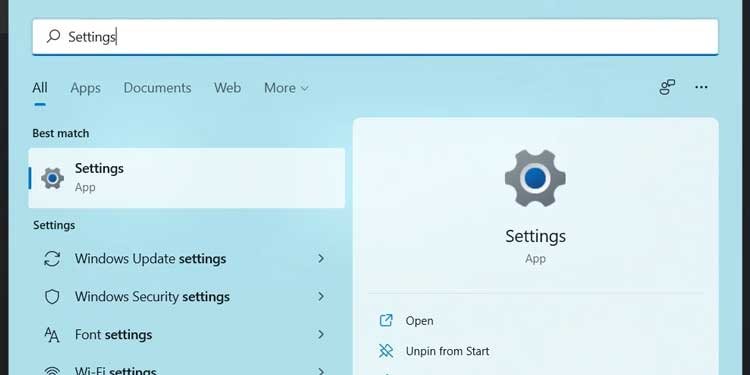Open the three-dot options menu
750x375 pixels.
click(701, 87)
